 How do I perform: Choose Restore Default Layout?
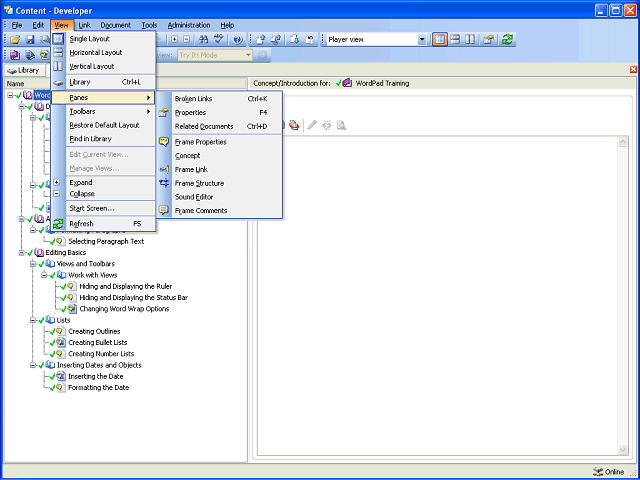(x=104, y=125)
